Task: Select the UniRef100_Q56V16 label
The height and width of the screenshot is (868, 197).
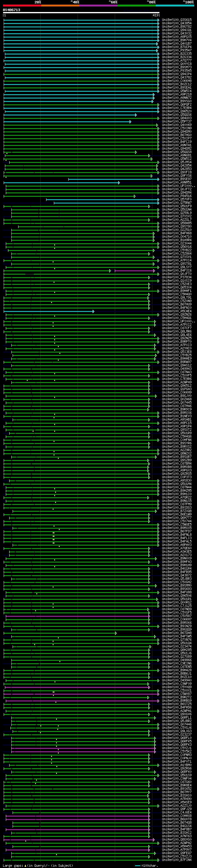Action: point(177,247)
